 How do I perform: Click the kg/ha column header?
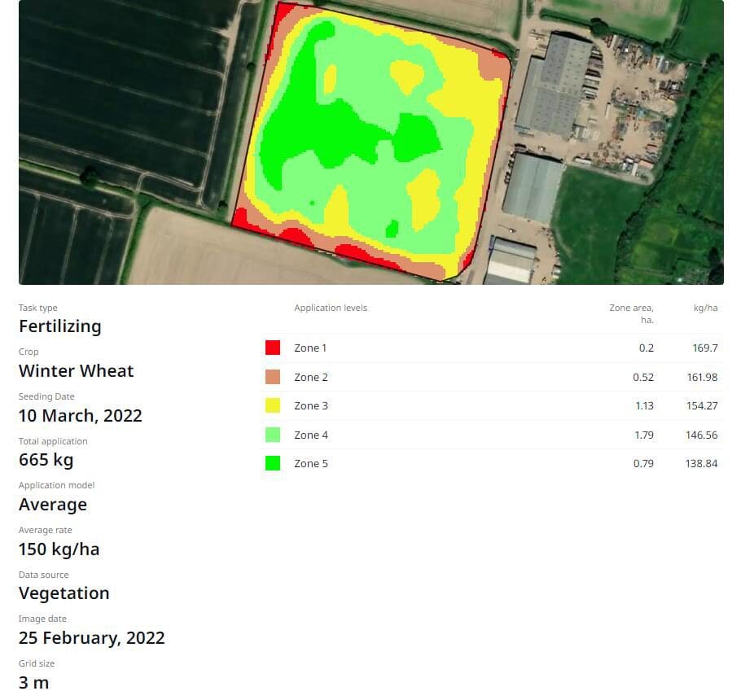(705, 308)
